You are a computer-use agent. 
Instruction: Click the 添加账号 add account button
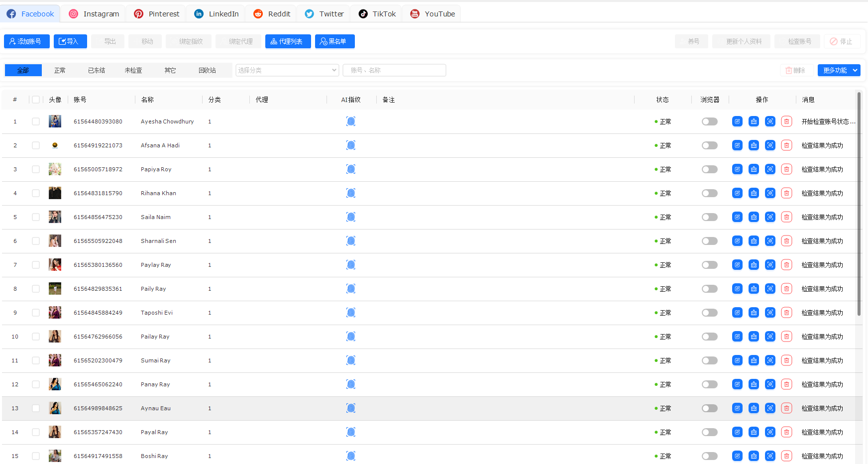click(x=27, y=41)
